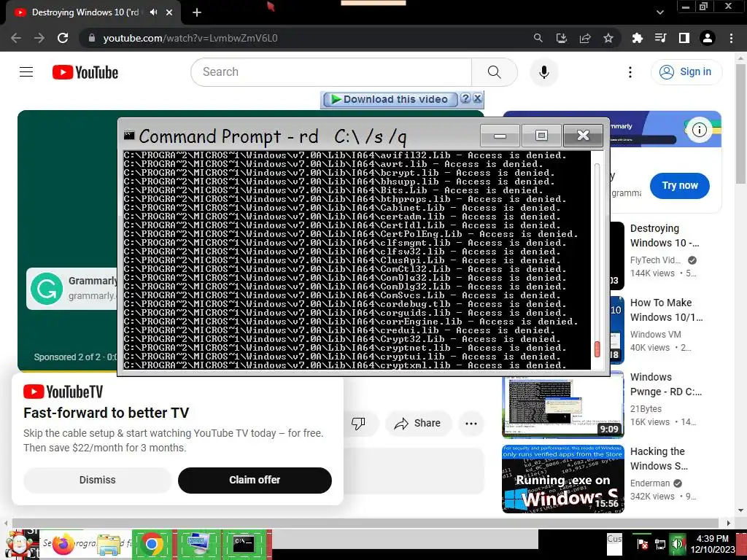Go back with the browser back arrow

(16, 38)
